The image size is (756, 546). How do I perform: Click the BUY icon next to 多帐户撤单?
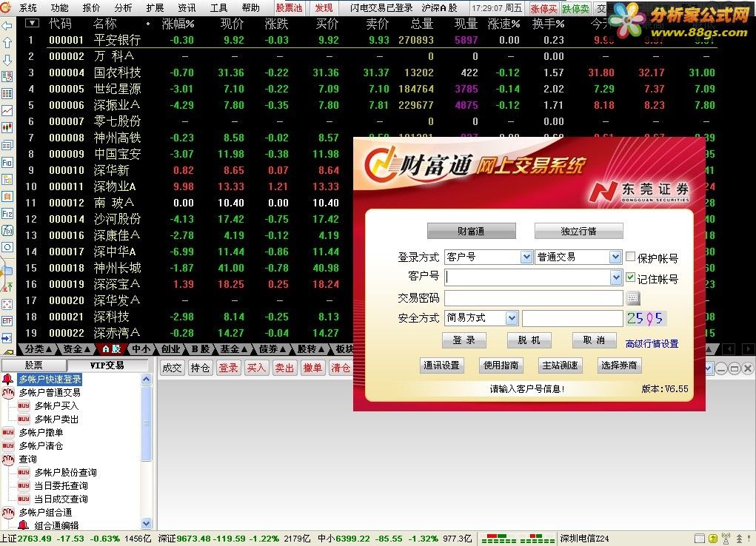(x=8, y=432)
